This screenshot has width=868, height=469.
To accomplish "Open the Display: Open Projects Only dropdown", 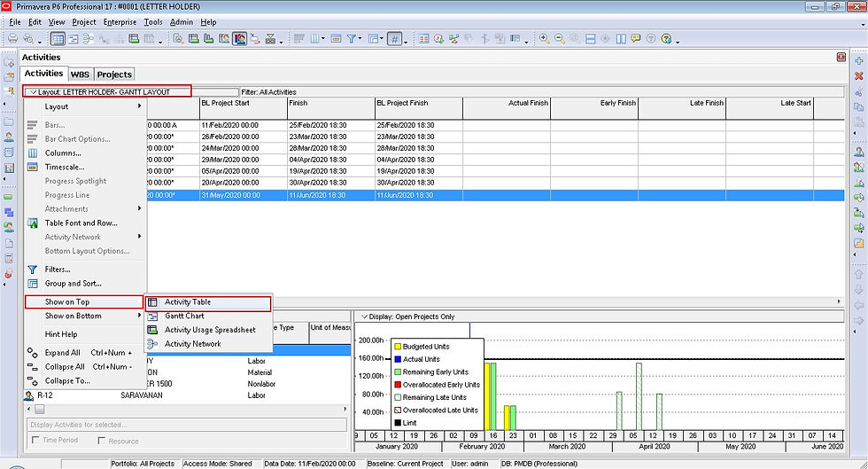I will [x=408, y=317].
